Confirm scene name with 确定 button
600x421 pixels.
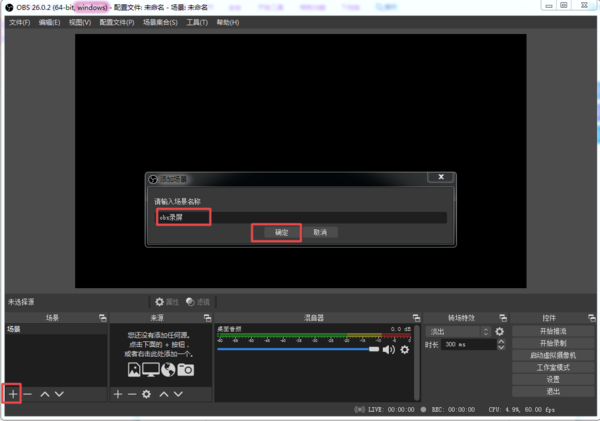coord(282,232)
